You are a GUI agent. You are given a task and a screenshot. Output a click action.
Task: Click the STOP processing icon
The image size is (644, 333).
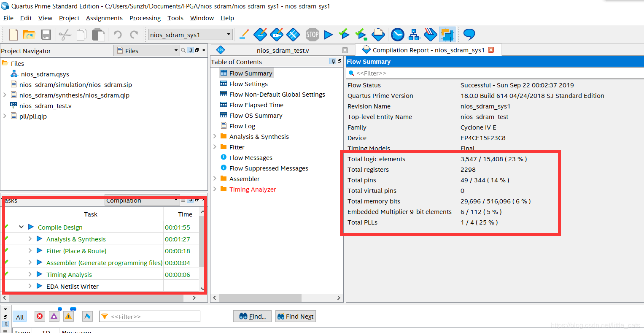pos(313,35)
